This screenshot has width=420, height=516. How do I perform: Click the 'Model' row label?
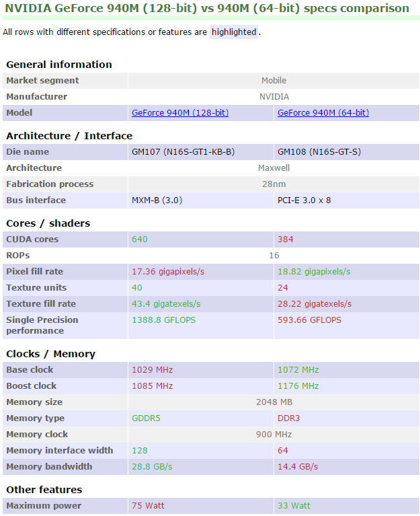click(19, 113)
